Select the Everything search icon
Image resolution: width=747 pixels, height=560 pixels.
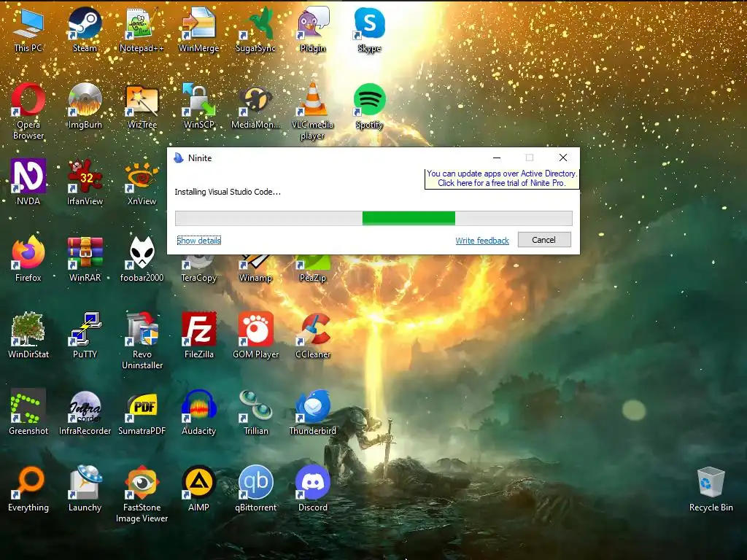pyautogui.click(x=28, y=489)
